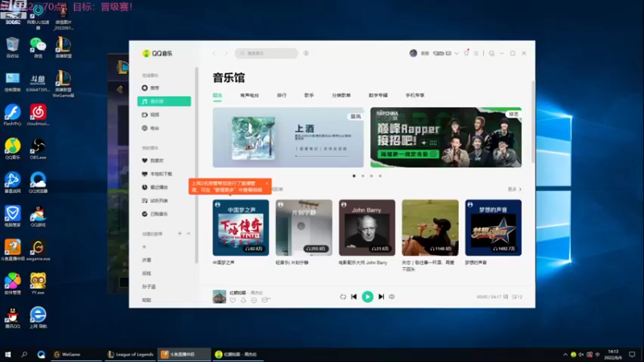
Task: Toggle lyrics display icon near time
Action: 506,297
